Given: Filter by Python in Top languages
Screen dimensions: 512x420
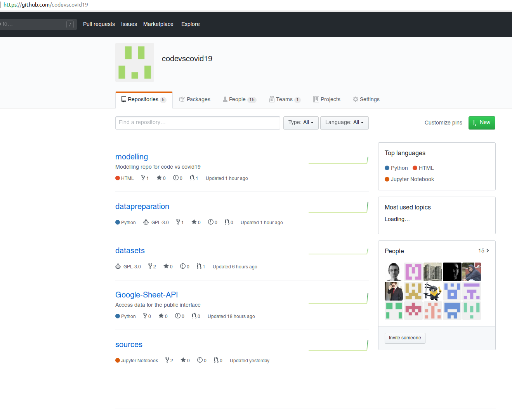Looking at the screenshot, I should (x=396, y=168).
